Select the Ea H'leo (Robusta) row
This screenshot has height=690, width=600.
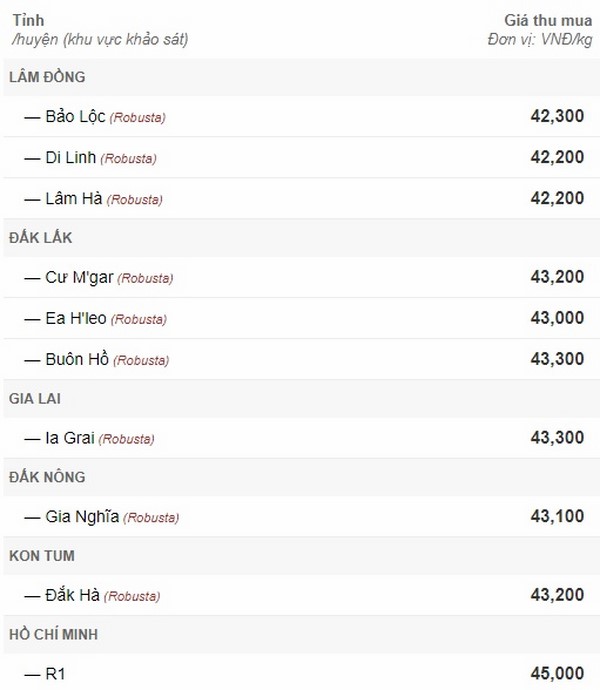(301, 318)
